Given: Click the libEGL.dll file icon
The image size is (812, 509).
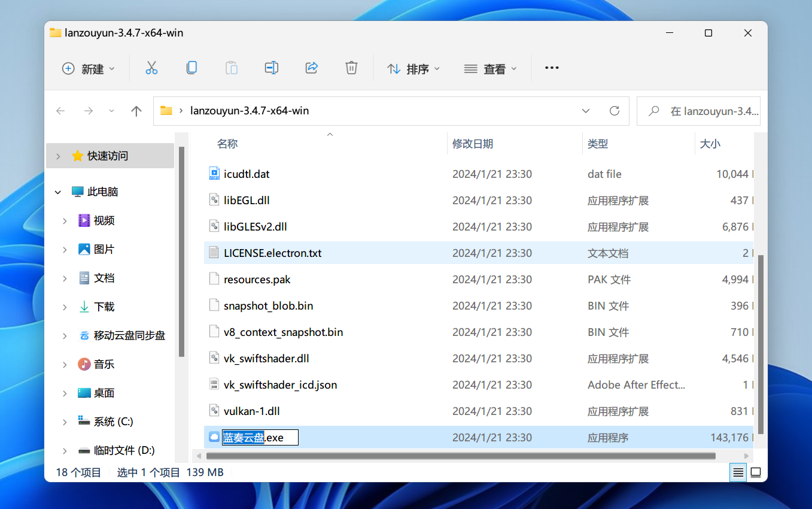Looking at the screenshot, I should 214,201.
